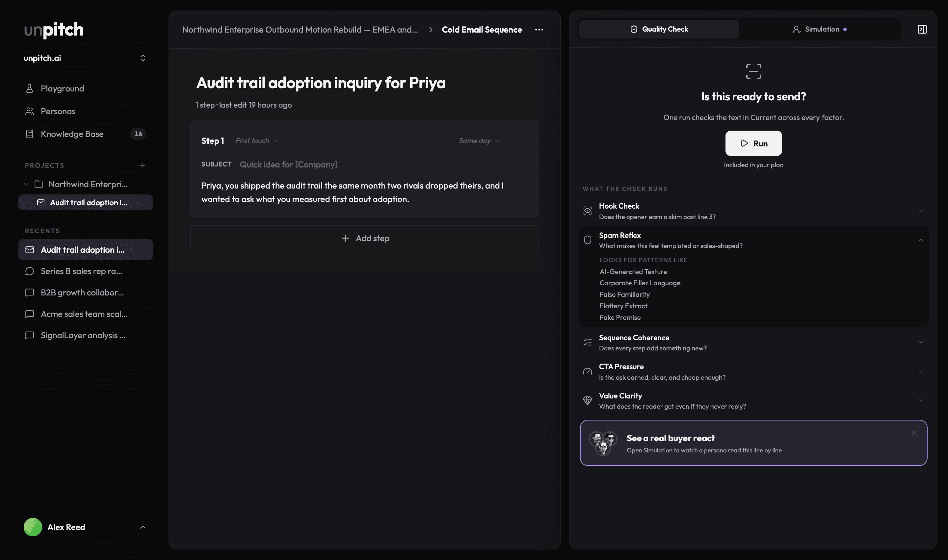Screen dimensions: 948x560
Task: Open the Playground flask icon
Action: 29,89
